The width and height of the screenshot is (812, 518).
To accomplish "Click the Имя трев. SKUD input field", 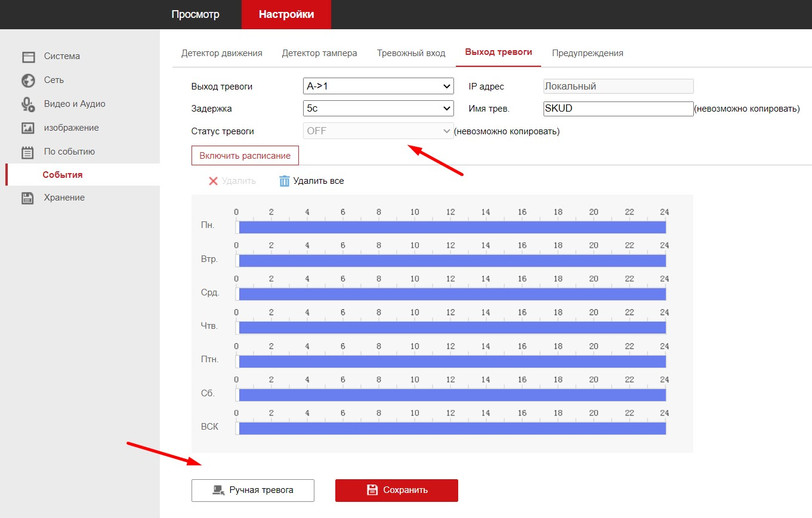I will (x=618, y=109).
